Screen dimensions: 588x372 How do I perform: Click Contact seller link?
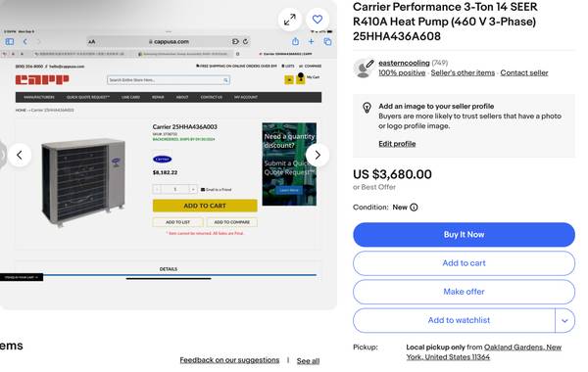coord(524,72)
